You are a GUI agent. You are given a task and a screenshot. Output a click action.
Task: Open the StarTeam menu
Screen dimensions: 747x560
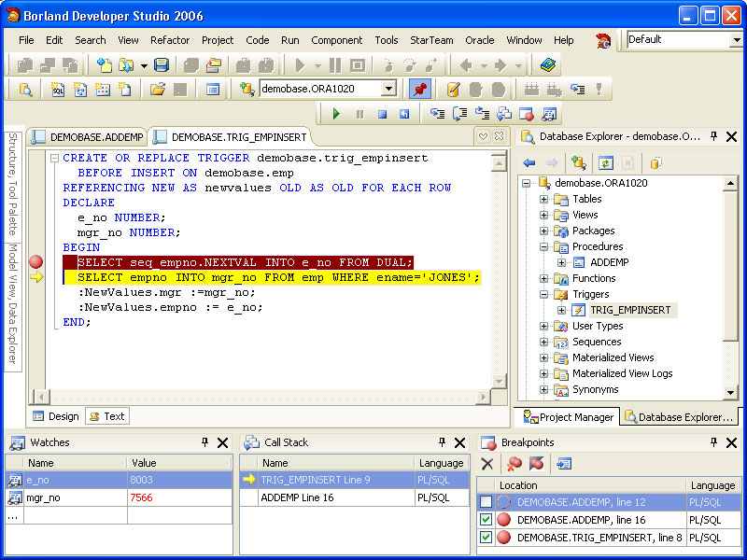pyautogui.click(x=431, y=40)
